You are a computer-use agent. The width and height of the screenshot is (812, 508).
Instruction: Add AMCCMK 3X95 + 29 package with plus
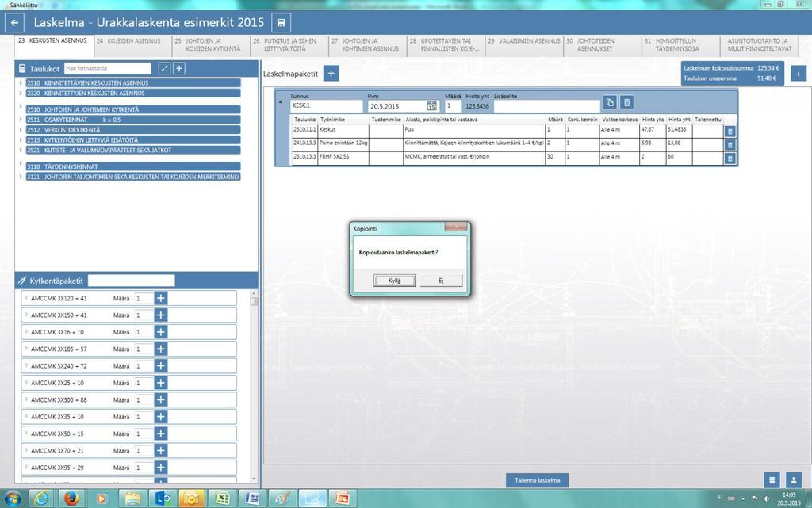click(x=161, y=468)
